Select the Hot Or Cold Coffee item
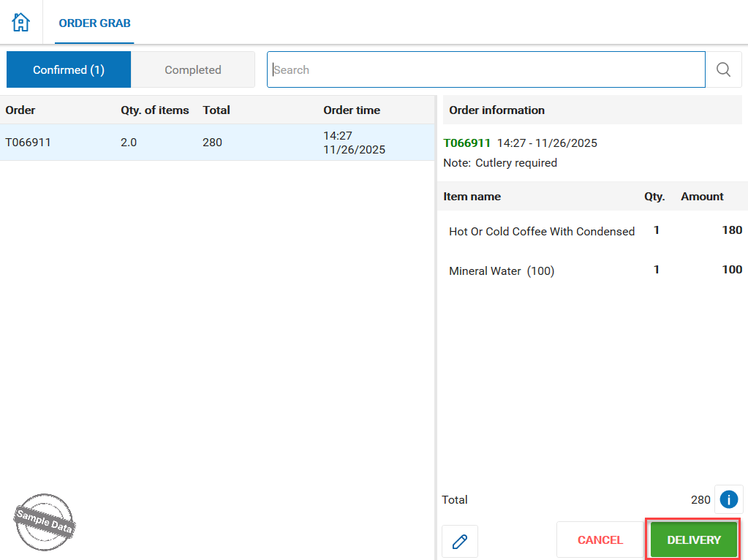This screenshot has height=560, width=748. (541, 231)
